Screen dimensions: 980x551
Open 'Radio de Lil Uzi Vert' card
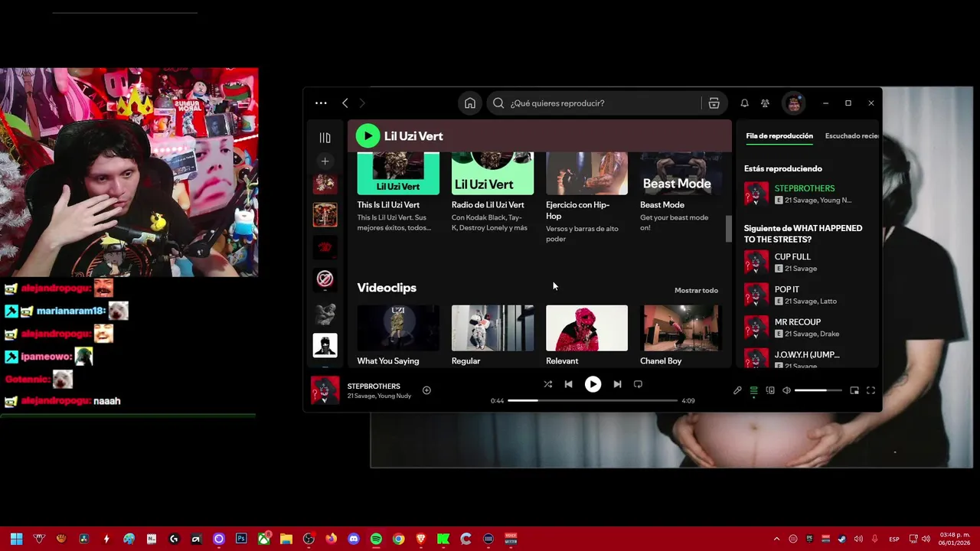click(x=492, y=191)
